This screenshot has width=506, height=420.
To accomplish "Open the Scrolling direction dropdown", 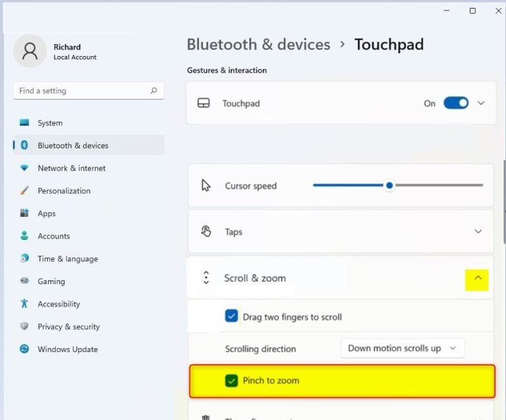I will click(403, 348).
